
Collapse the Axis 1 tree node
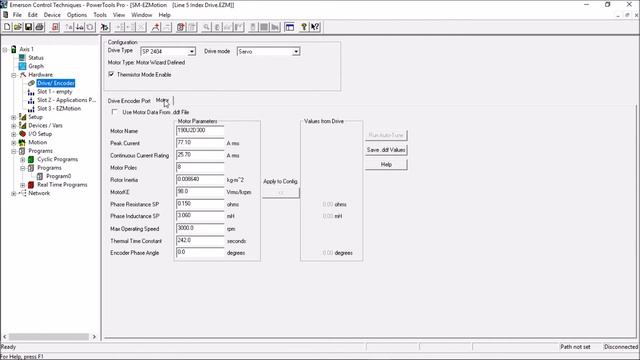(5, 50)
